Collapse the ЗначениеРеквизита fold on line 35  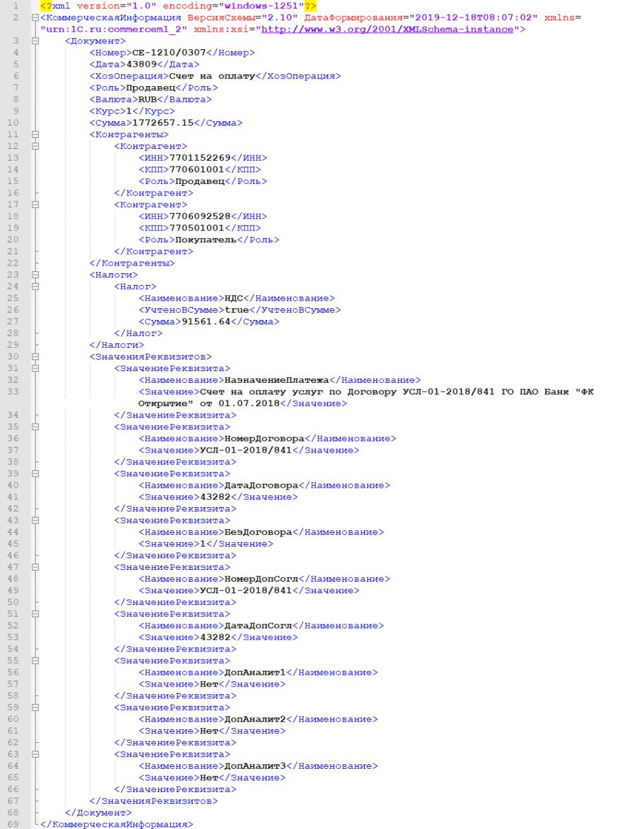coord(35,427)
